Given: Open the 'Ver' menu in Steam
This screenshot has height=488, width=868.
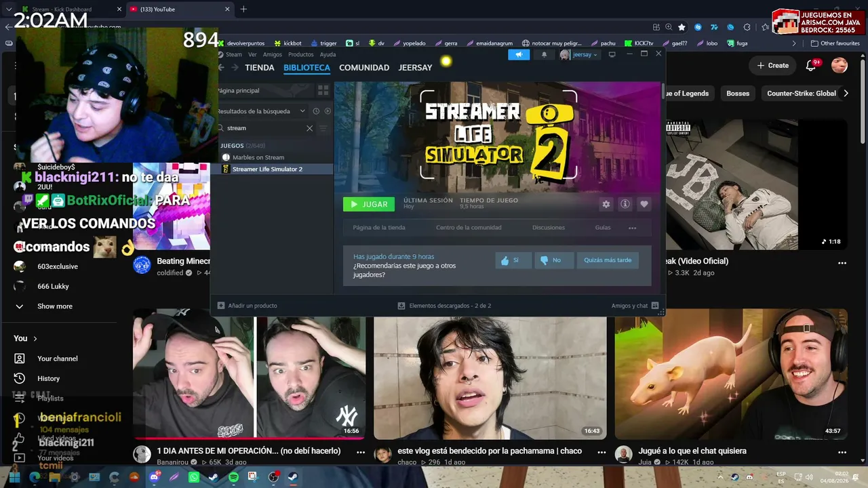Looking at the screenshot, I should 252,55.
